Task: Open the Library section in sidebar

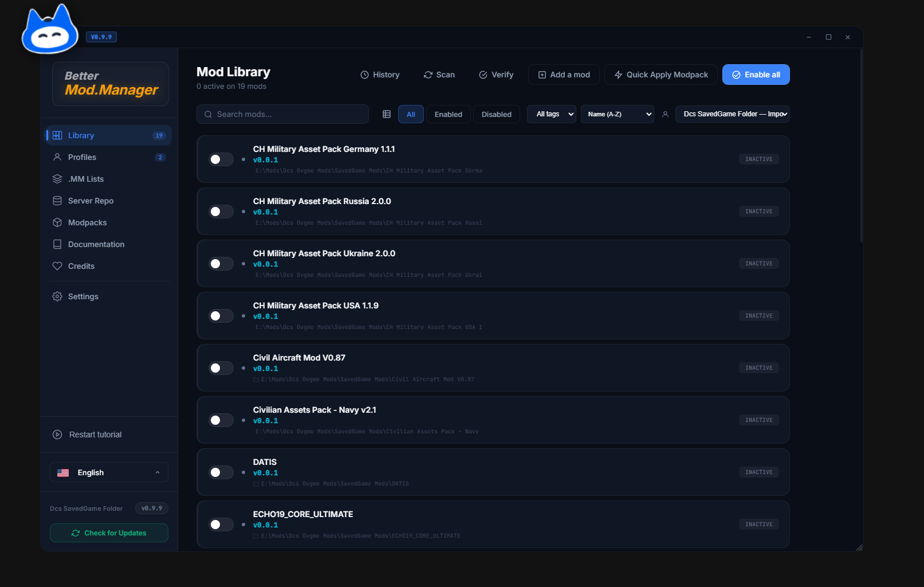Action: (109, 135)
